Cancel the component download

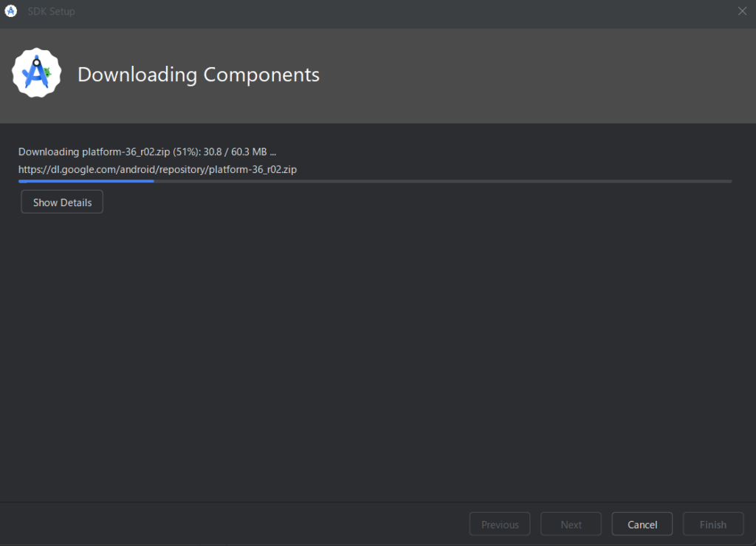click(x=642, y=525)
